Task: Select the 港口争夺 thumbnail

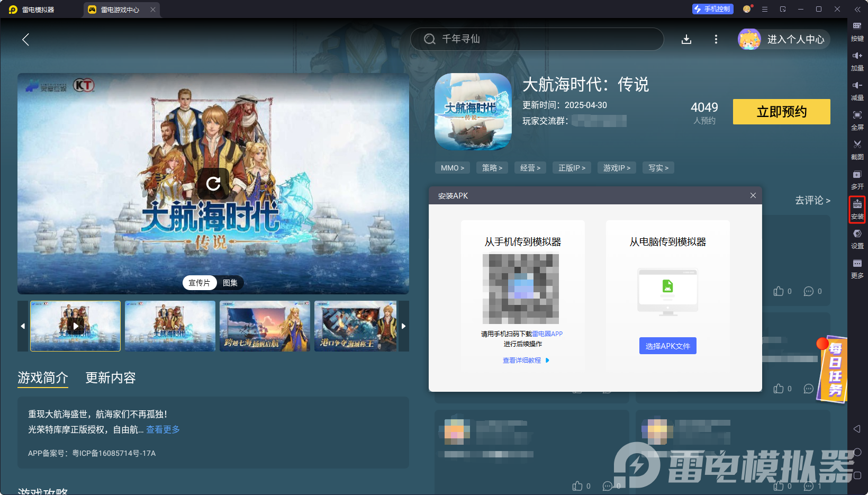Action: click(x=355, y=326)
